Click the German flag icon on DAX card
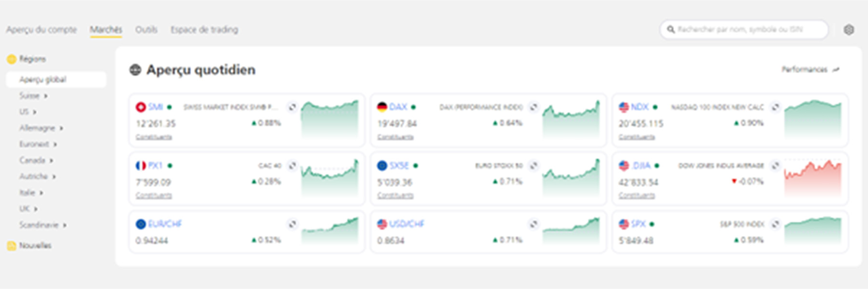Viewport: 868px width, 289px height. [382, 107]
